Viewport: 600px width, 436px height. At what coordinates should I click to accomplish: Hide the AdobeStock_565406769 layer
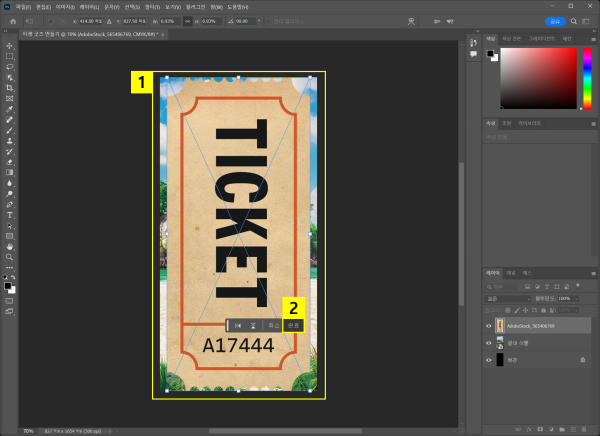pyautogui.click(x=488, y=326)
